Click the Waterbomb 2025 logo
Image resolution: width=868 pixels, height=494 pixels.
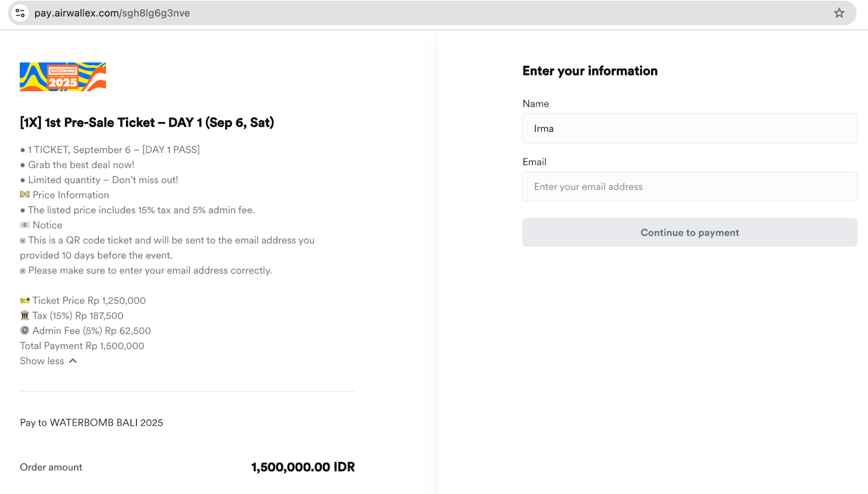(x=63, y=77)
